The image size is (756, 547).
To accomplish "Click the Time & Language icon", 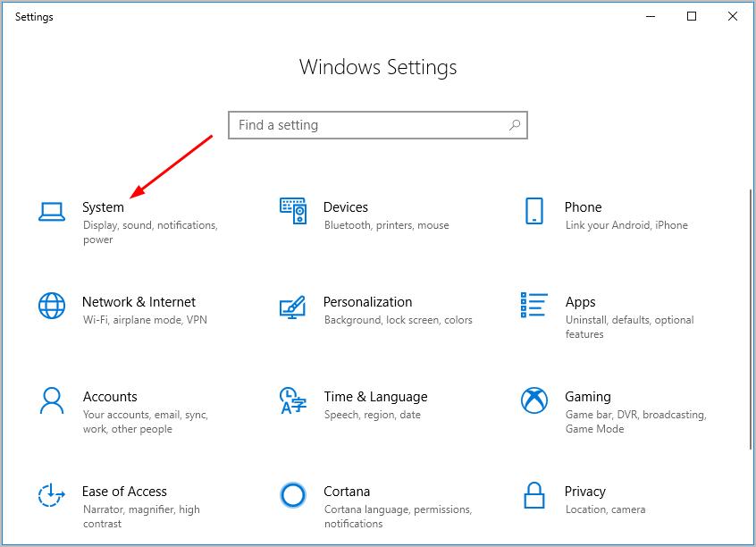I will (x=293, y=400).
